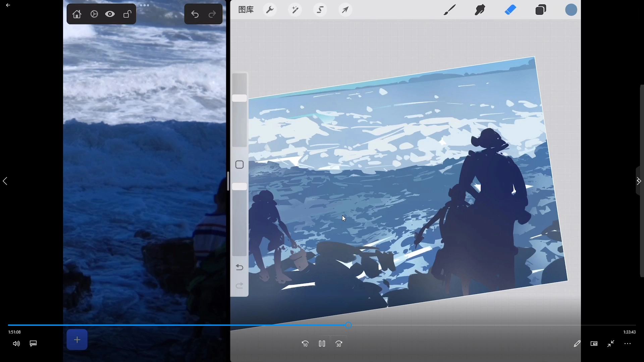Click the blue plus button
This screenshot has height=362, width=644.
[x=77, y=340]
